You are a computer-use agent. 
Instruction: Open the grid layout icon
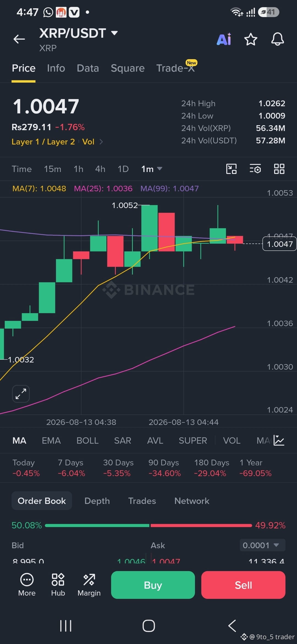[x=279, y=169]
